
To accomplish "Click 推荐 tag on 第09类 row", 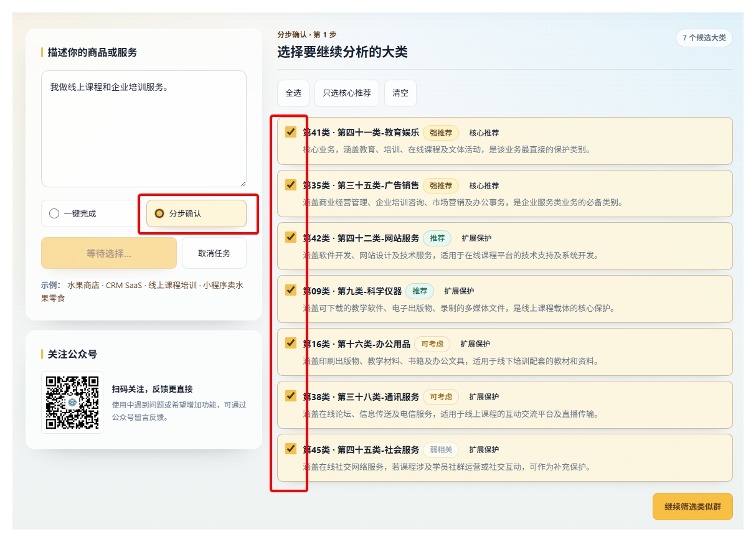I will pos(420,291).
